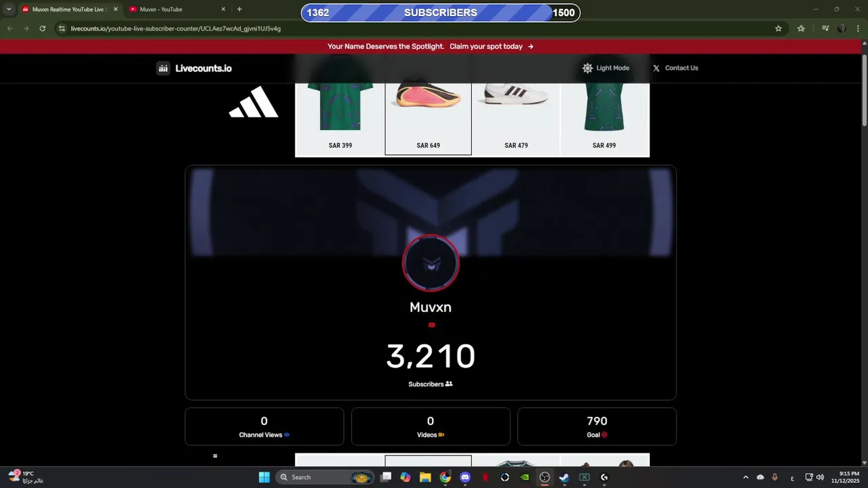
Task: Open media control icon in toolbar
Action: pos(825,28)
